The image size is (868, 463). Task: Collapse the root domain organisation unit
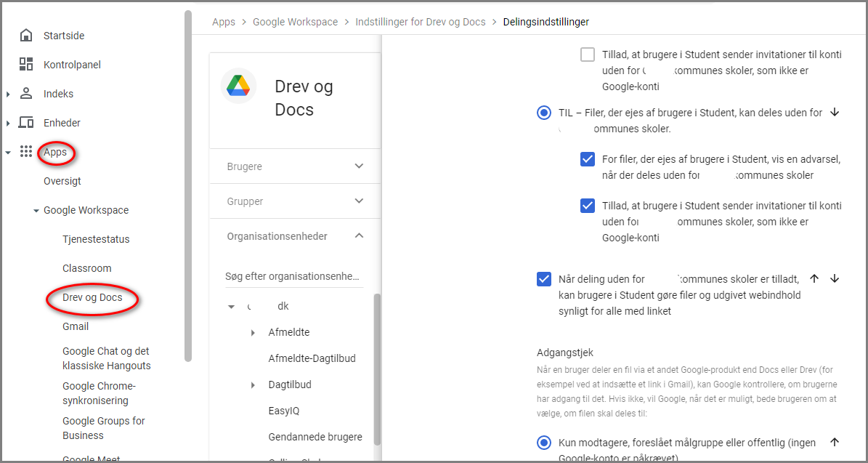coord(232,307)
